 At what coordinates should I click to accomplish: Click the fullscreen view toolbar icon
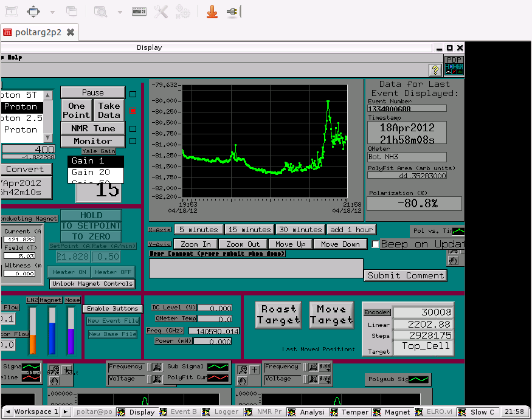pyautogui.click(x=11, y=12)
